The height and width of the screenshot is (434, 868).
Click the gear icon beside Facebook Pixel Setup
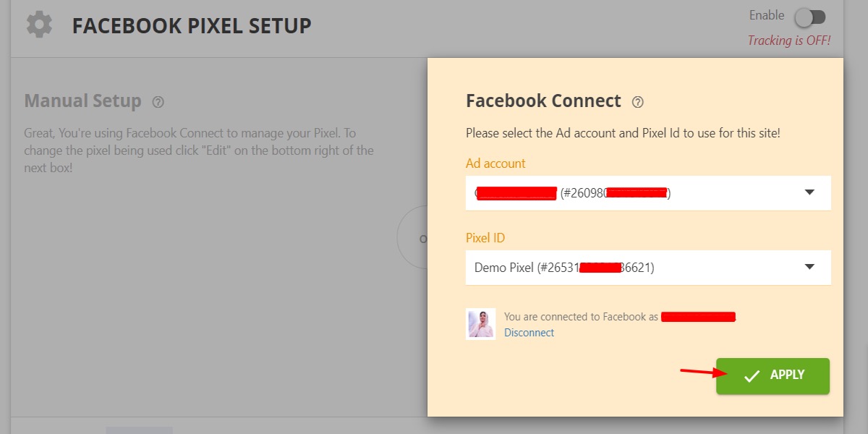(x=39, y=25)
